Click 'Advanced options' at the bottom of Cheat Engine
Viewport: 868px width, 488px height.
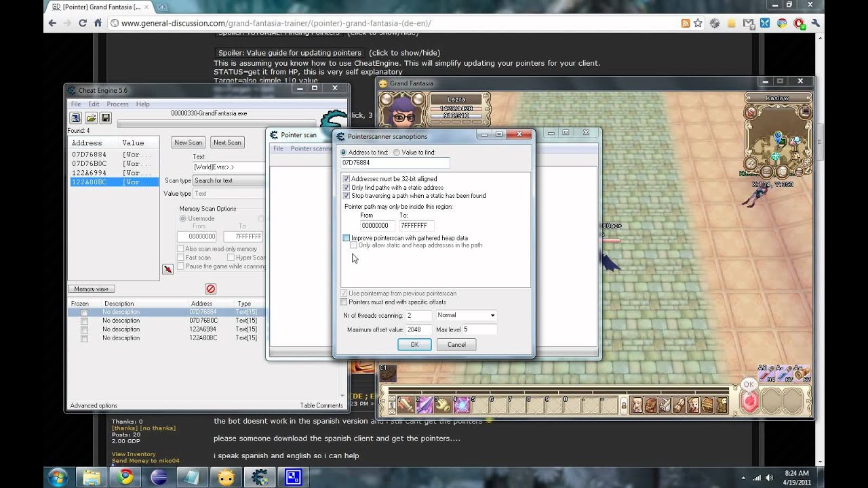[x=94, y=405]
